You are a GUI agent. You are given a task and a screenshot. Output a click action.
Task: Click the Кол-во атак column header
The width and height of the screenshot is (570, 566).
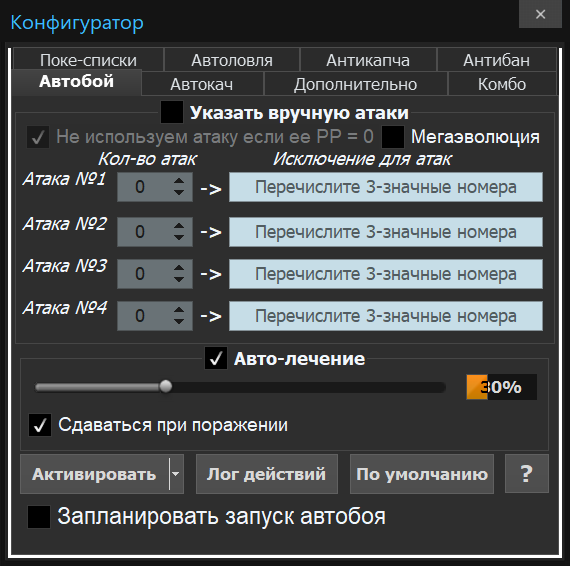point(148,159)
